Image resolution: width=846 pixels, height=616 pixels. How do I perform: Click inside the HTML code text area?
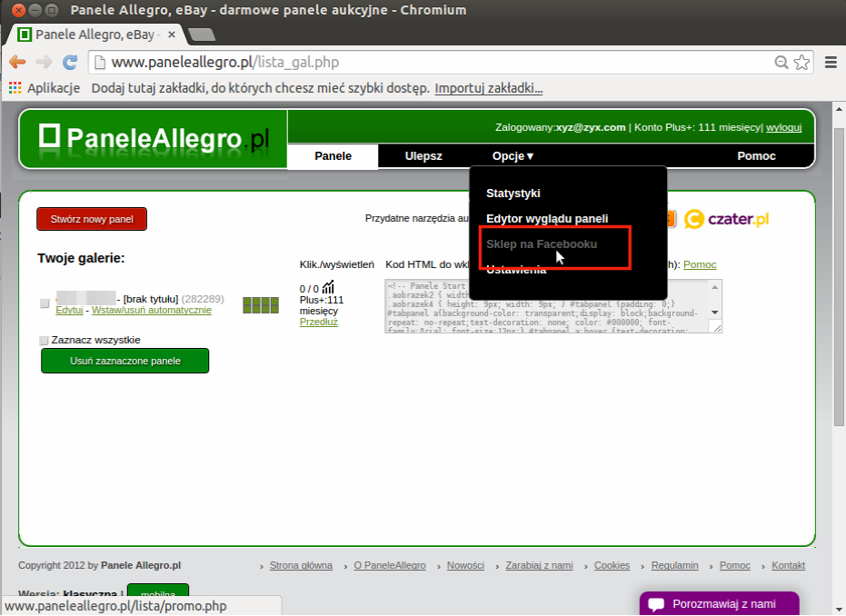pos(545,305)
